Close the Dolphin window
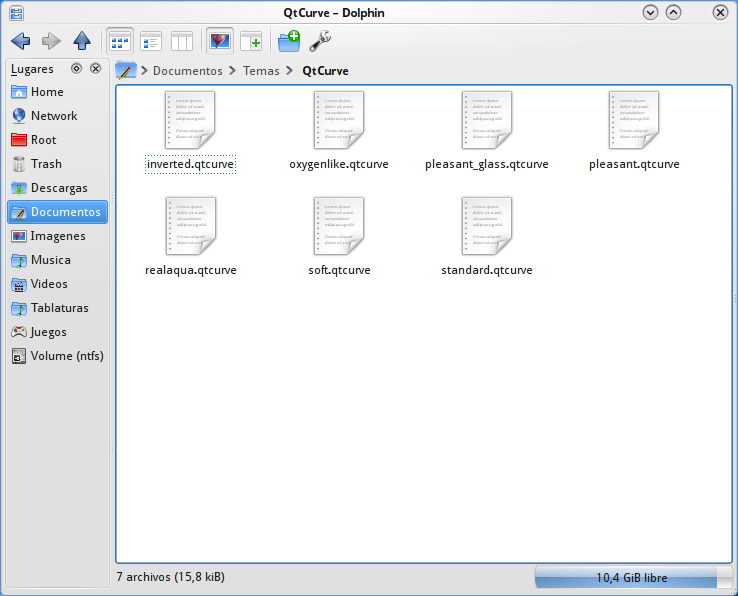The height and width of the screenshot is (596, 738). click(720, 13)
